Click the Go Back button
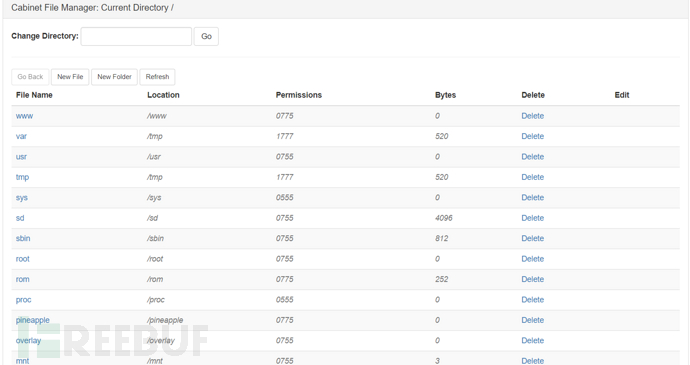 pos(30,77)
